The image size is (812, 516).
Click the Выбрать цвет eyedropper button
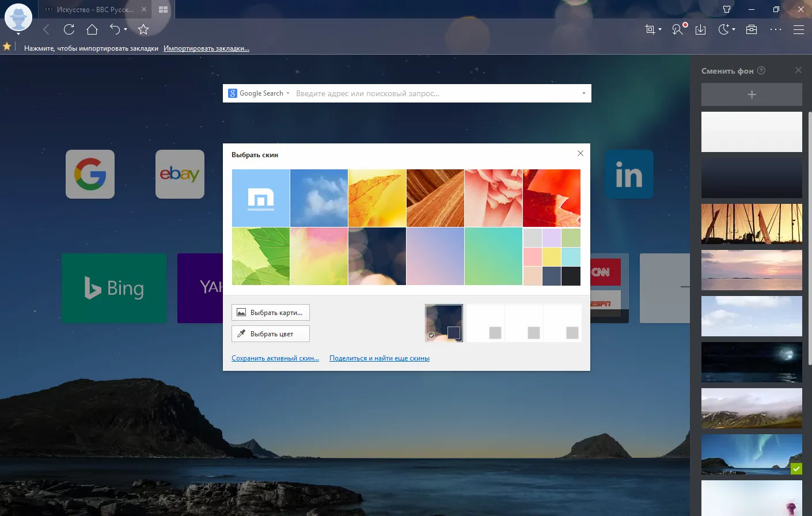[x=271, y=334]
